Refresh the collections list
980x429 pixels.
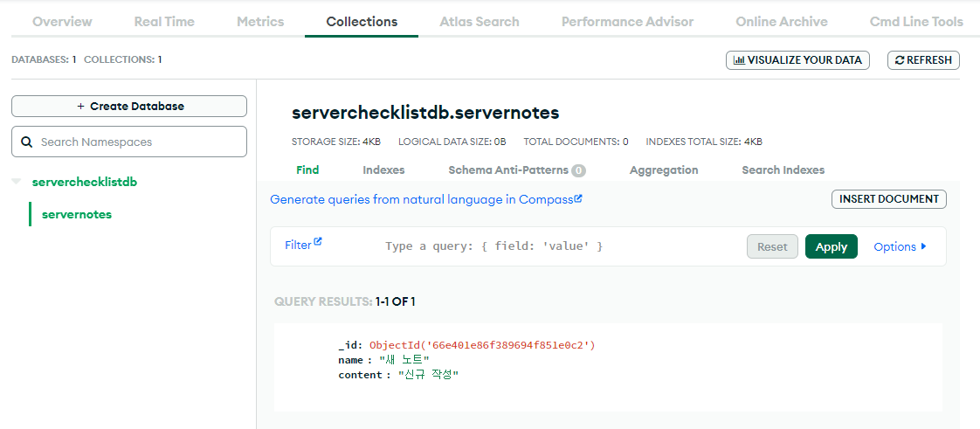(923, 60)
